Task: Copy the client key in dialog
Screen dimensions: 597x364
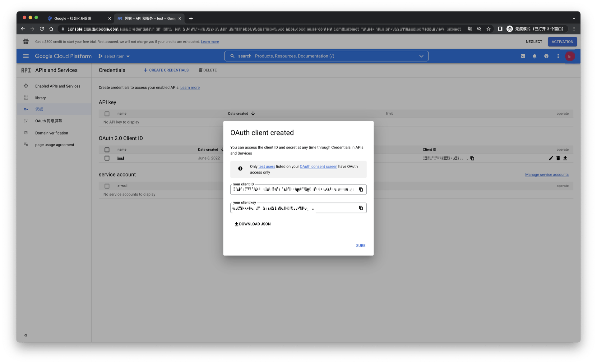Action: pyautogui.click(x=361, y=208)
